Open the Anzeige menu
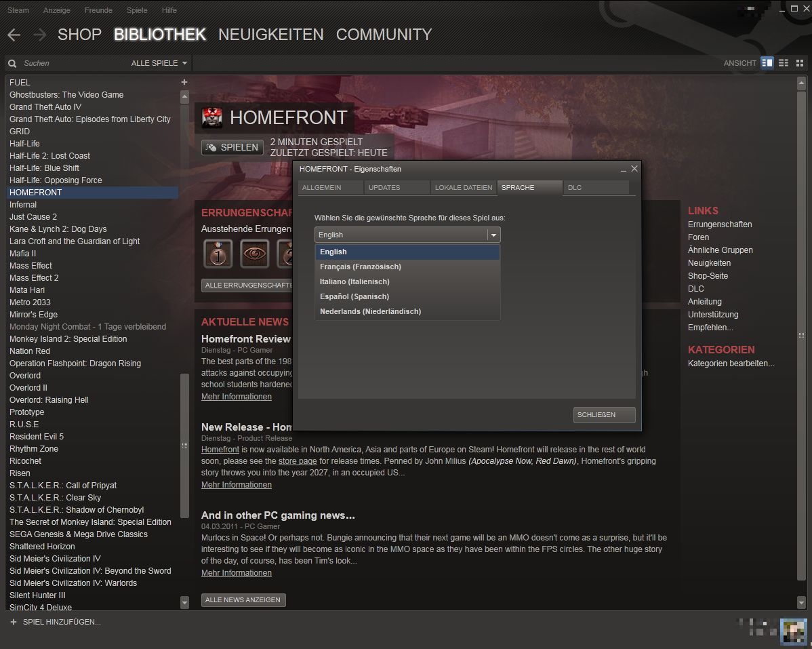The width and height of the screenshot is (812, 649). pos(56,10)
